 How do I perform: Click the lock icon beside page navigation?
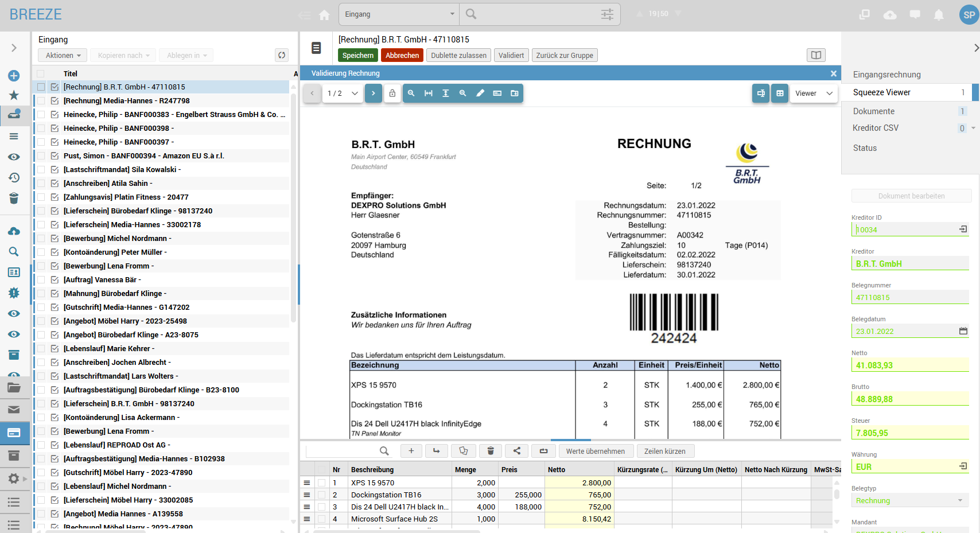click(x=392, y=93)
